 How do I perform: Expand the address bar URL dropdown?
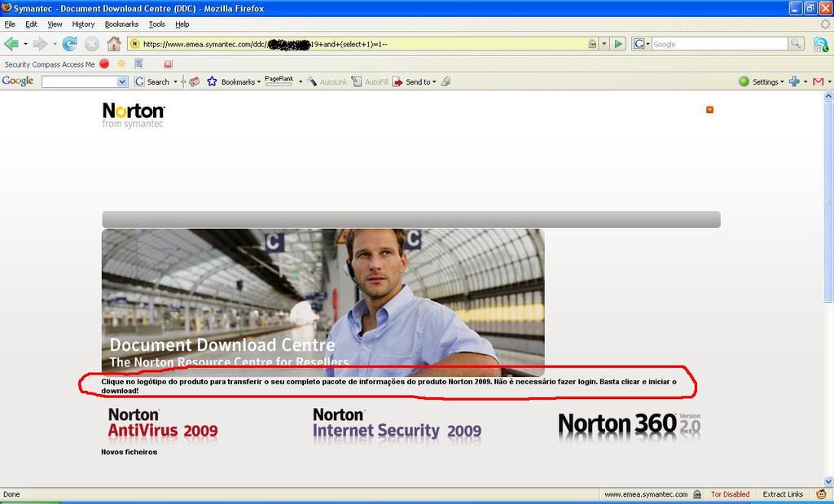(604, 44)
